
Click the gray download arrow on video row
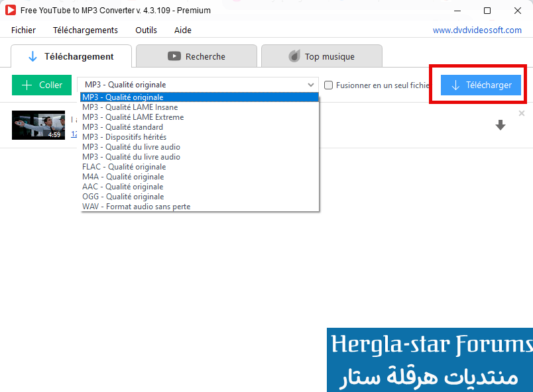click(501, 125)
